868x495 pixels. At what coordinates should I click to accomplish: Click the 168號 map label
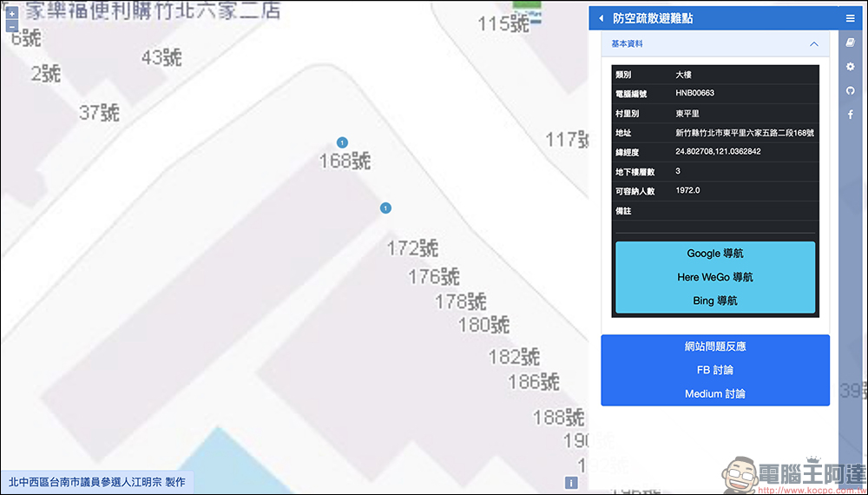[345, 162]
